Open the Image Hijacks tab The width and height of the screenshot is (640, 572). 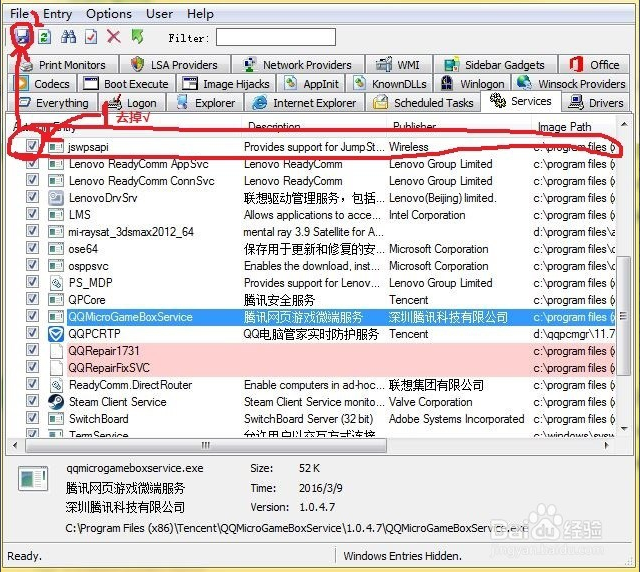click(226, 84)
